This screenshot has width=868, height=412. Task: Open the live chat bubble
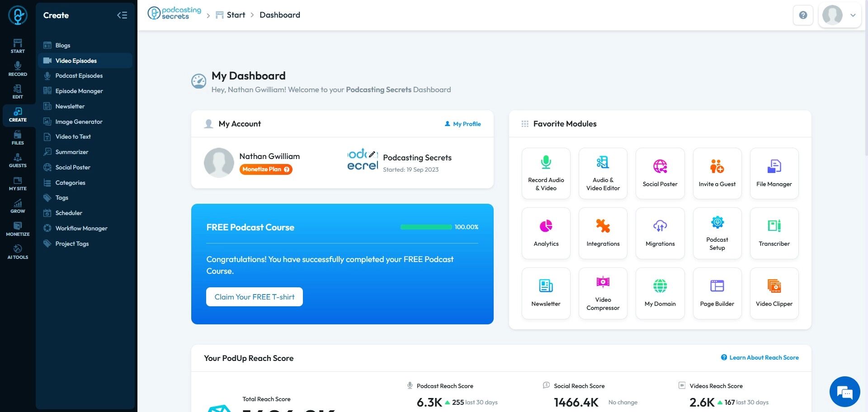tap(844, 392)
